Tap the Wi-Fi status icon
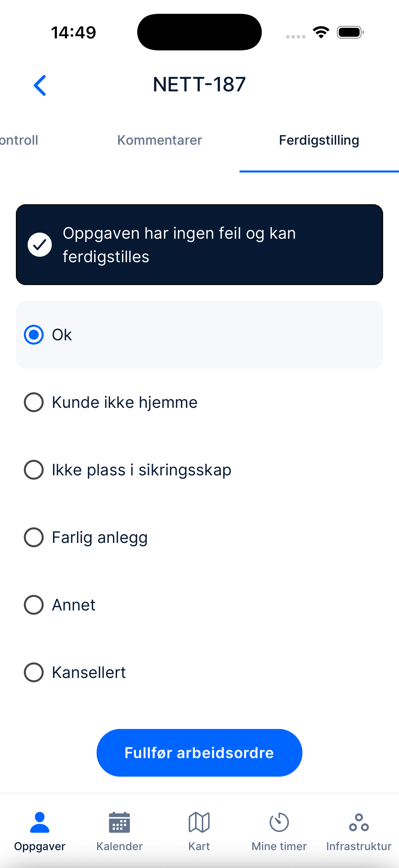This screenshot has width=399, height=868. [x=321, y=32]
